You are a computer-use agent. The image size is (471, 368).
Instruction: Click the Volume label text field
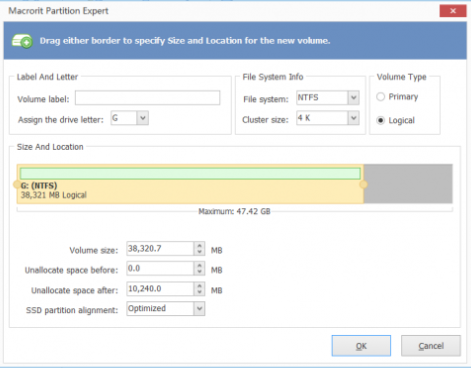coord(147,98)
